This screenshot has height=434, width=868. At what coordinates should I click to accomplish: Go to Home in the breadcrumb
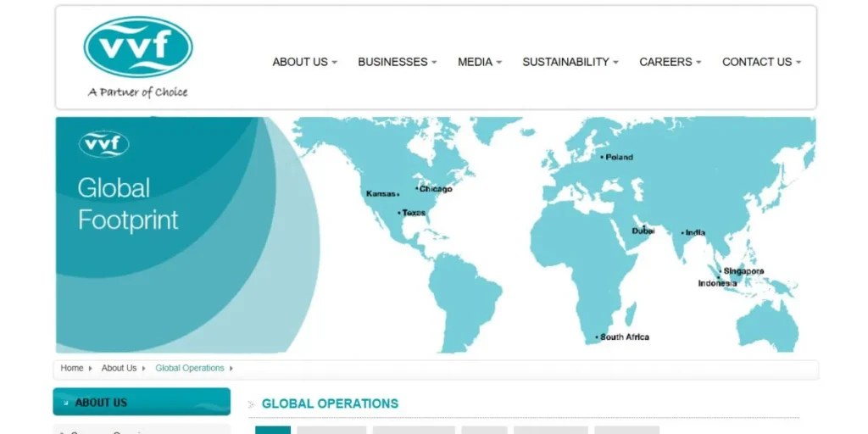tap(72, 368)
